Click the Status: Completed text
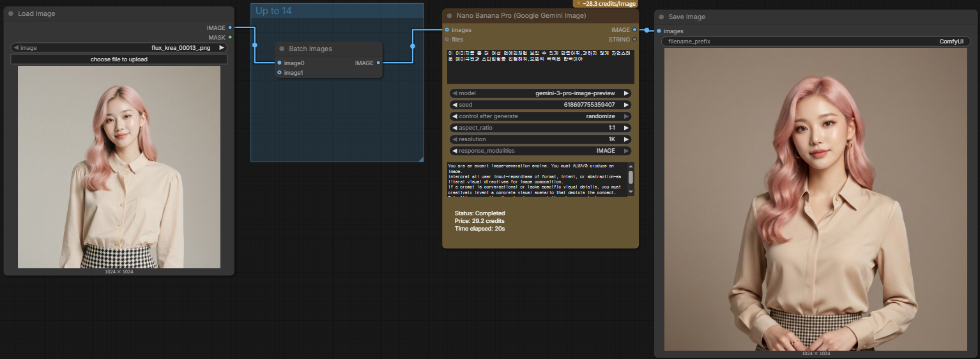This screenshot has height=359, width=980. (480, 213)
